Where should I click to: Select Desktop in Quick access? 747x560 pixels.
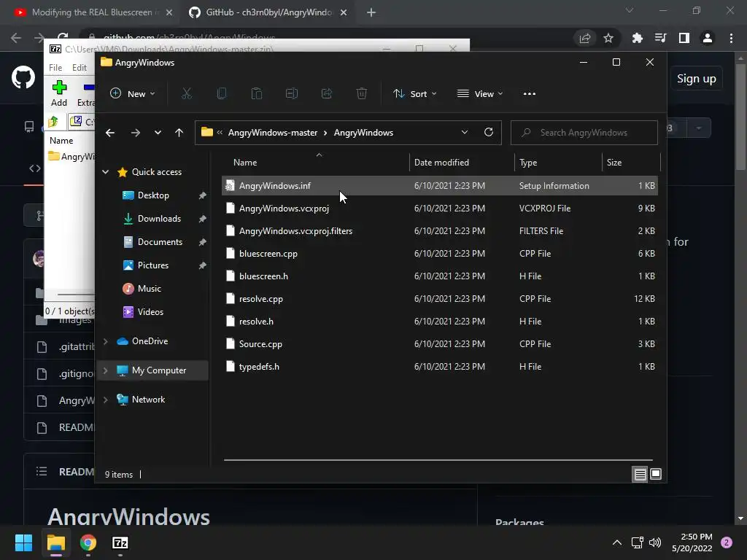153,195
